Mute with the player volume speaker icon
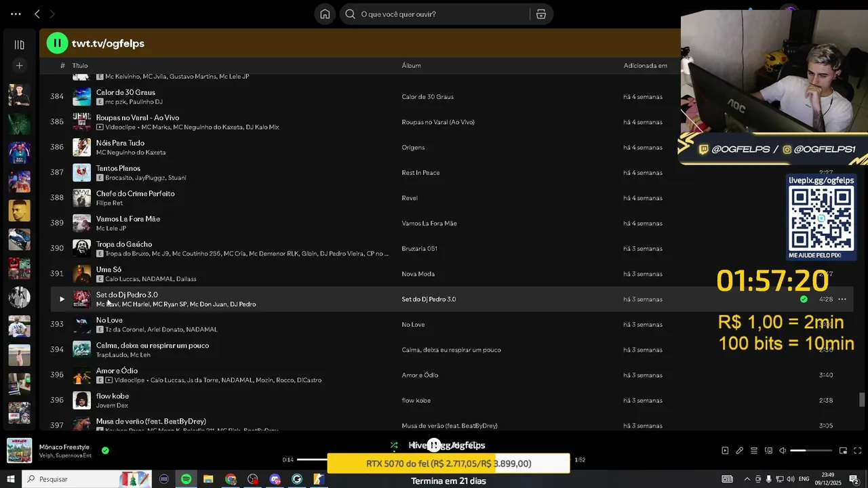Image resolution: width=868 pixels, height=488 pixels. coord(783,451)
